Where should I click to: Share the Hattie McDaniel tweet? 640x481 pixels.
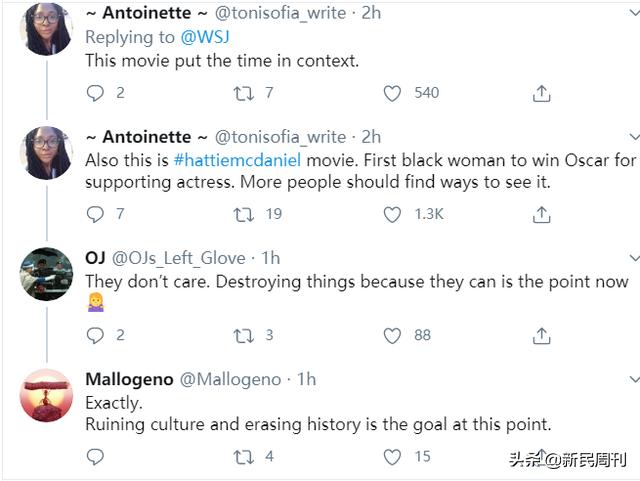pos(541,214)
